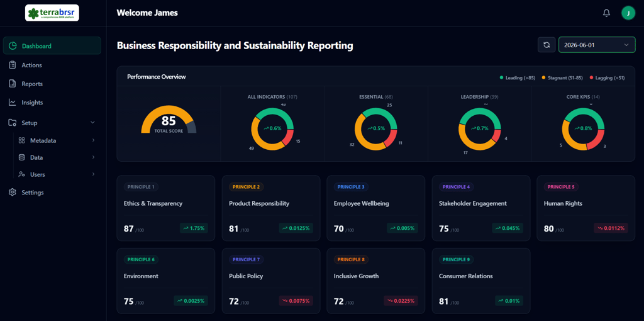Open the user avatar J menu

tap(628, 13)
